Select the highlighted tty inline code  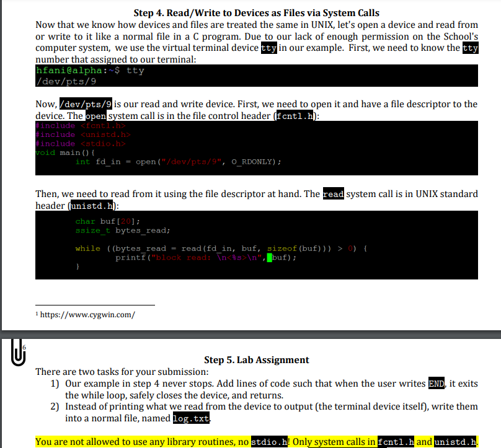(x=268, y=47)
